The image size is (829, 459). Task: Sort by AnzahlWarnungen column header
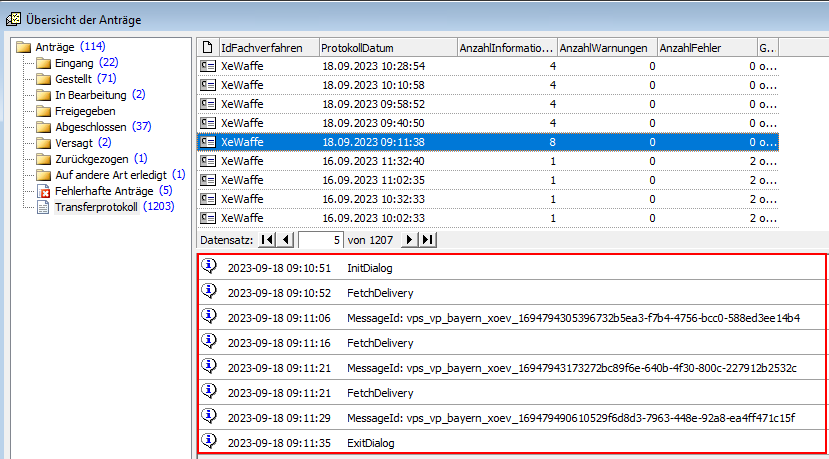pyautogui.click(x=605, y=47)
